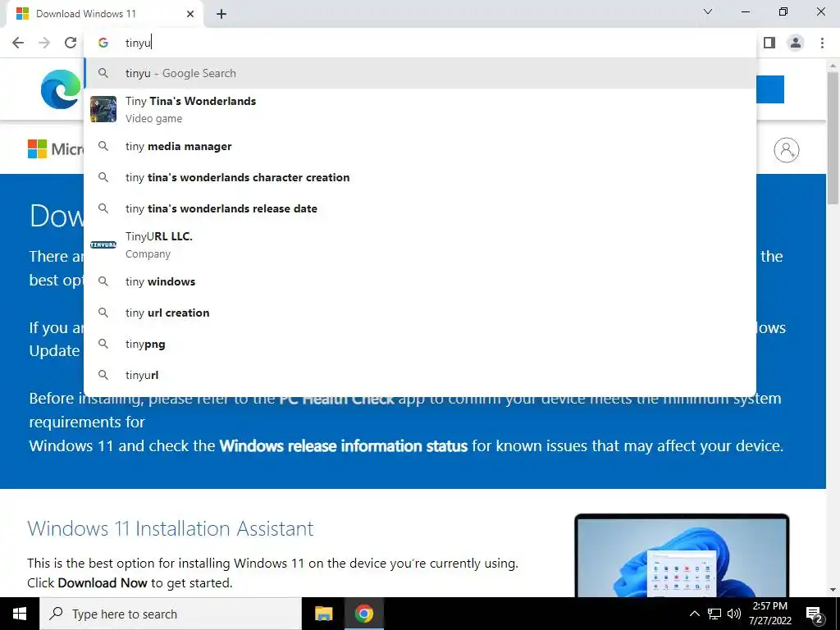Click the Microsoft Edge logo
Image resolution: width=840 pixels, height=630 pixels.
(61, 89)
